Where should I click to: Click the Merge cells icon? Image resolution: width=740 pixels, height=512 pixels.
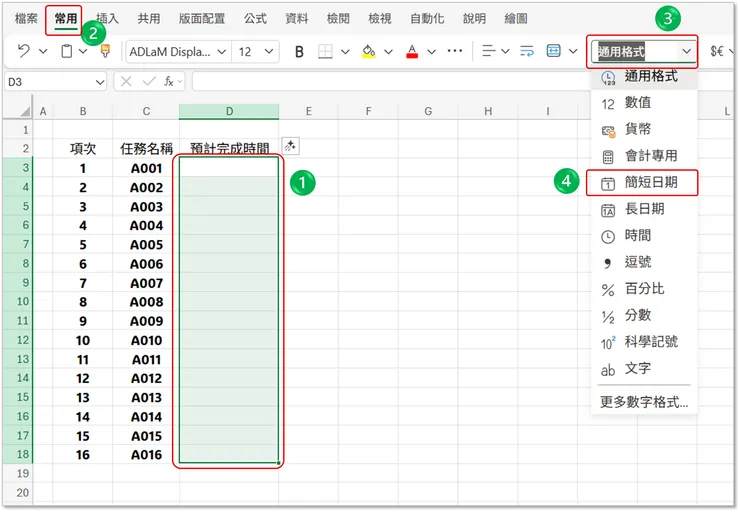tap(553, 51)
